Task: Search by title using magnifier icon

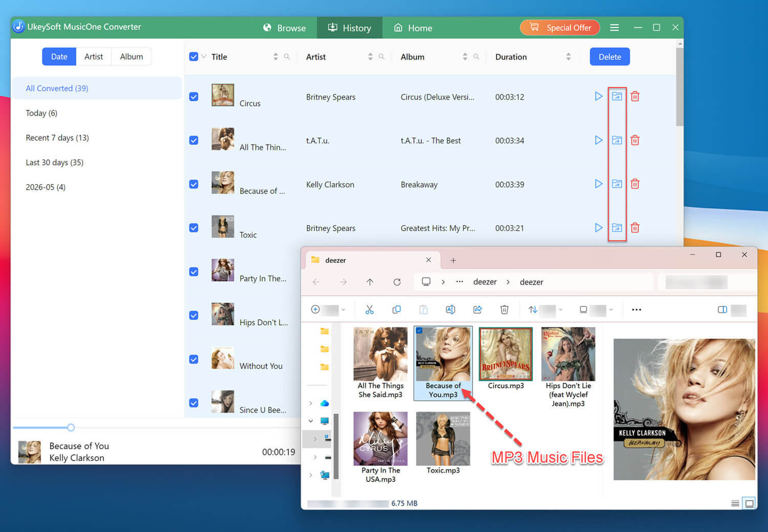Action: pos(287,57)
